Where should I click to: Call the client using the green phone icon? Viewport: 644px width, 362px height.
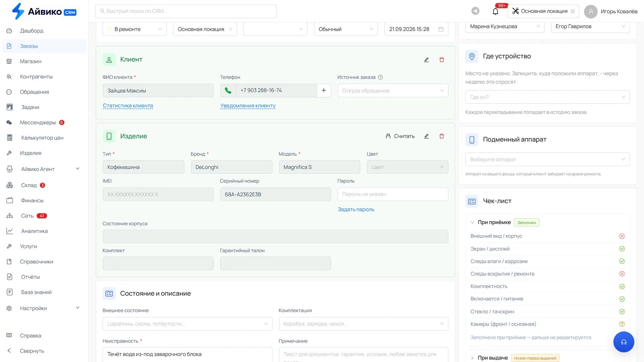(228, 90)
